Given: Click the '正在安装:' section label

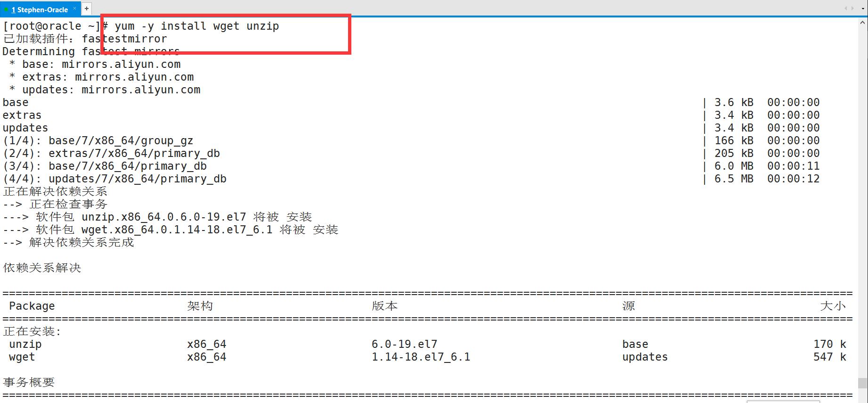Looking at the screenshot, I should click(32, 331).
